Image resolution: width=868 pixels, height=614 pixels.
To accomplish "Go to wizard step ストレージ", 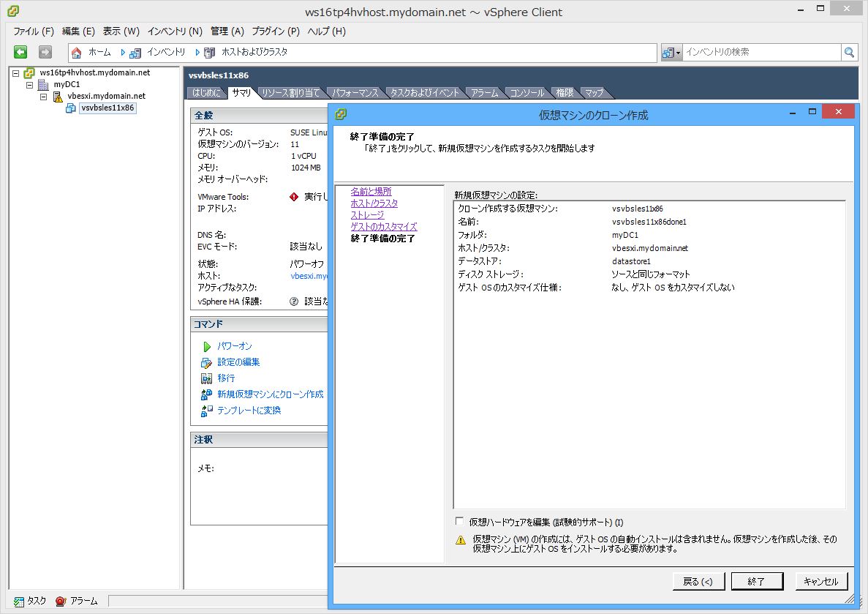I will pos(367,214).
